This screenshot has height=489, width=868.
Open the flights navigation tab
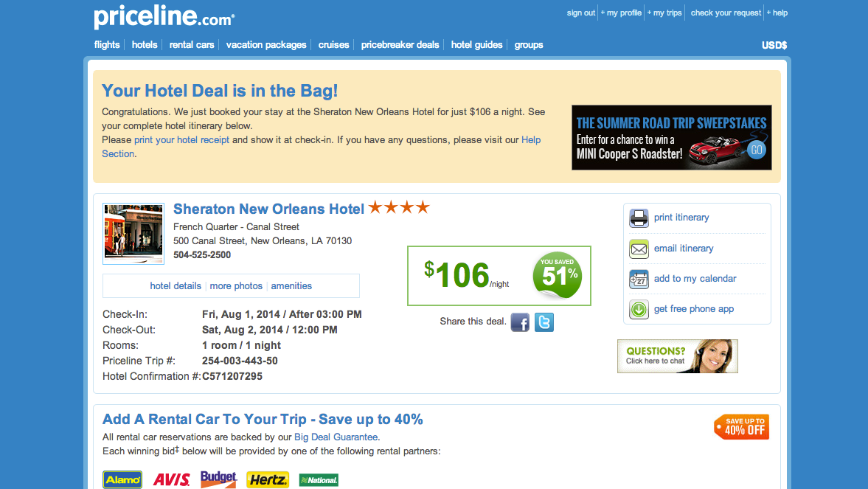pos(107,45)
